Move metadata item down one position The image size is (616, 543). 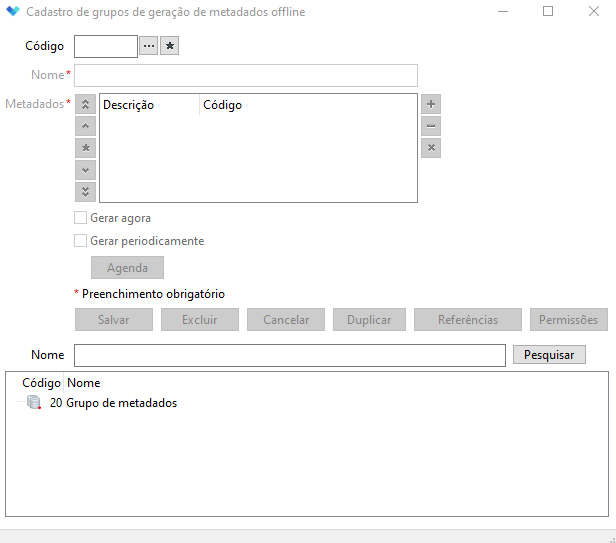point(85,170)
